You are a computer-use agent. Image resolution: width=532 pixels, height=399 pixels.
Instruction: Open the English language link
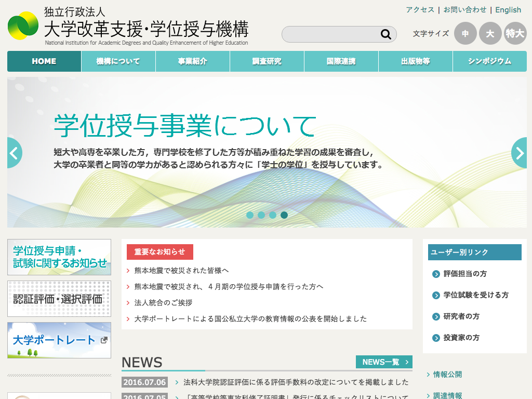(508, 10)
